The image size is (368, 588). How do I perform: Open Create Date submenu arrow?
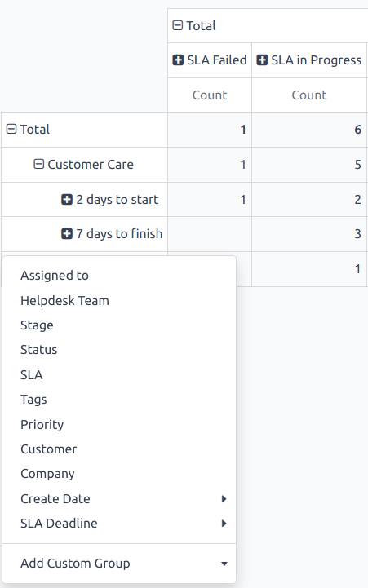point(224,499)
